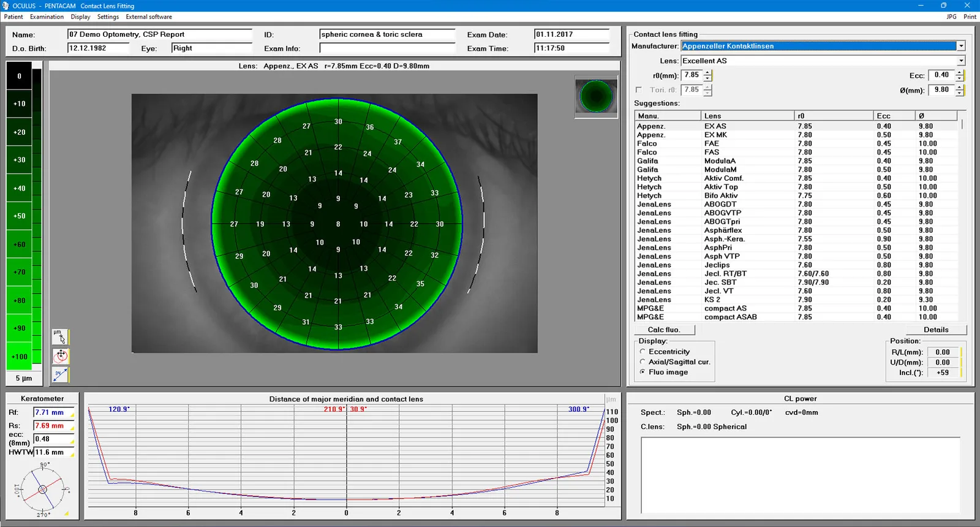Open the External software menu
980x527 pixels.
click(149, 17)
